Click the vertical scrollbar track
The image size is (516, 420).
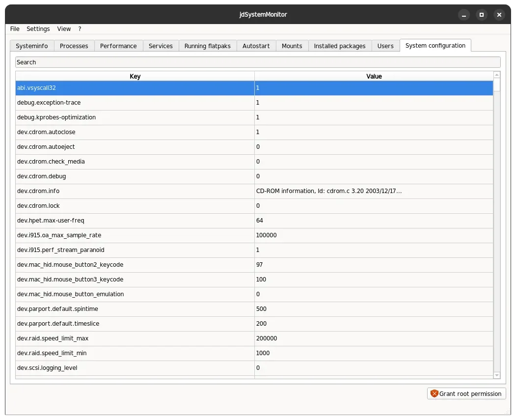[497, 230]
